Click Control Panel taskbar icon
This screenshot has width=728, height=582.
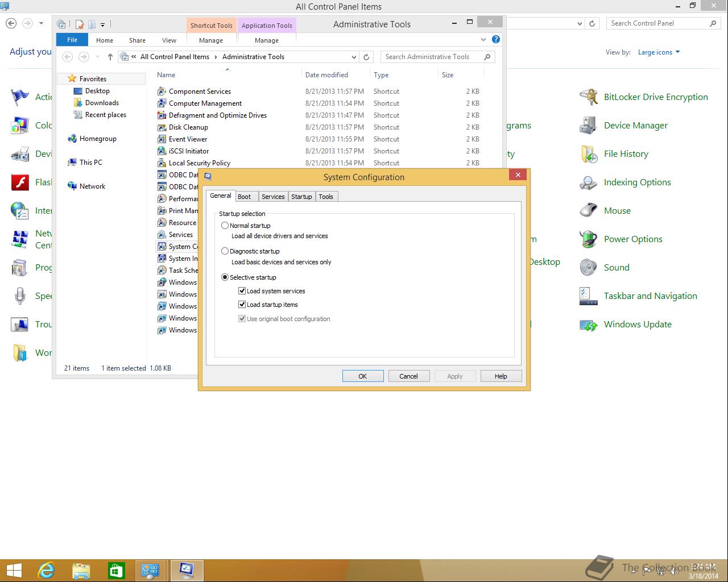coord(151,570)
